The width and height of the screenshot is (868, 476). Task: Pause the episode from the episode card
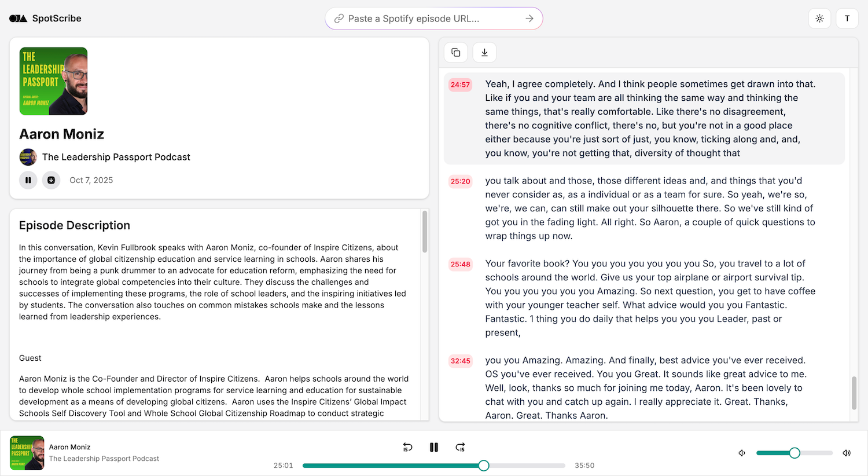pos(28,180)
